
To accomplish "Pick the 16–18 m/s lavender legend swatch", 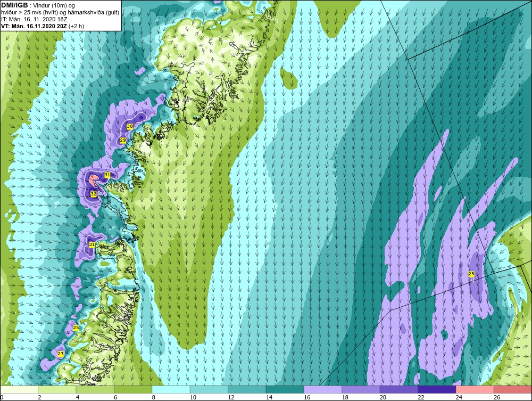I will (323, 389).
